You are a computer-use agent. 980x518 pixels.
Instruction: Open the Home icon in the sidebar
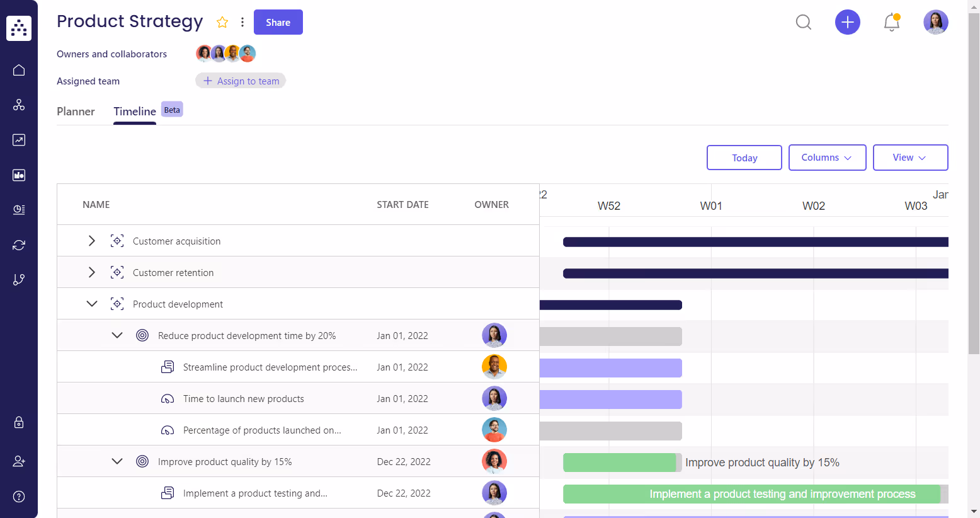pos(18,70)
